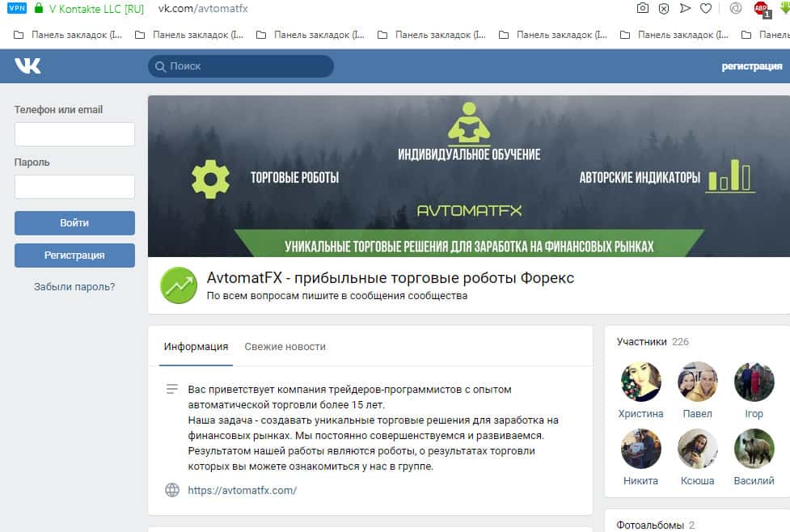Open member Ксюша's avatar
This screenshot has height=532, width=790.
(697, 449)
